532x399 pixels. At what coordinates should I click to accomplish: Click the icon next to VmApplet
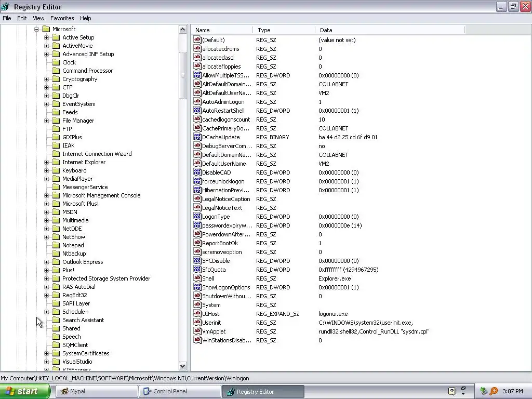pos(197,331)
